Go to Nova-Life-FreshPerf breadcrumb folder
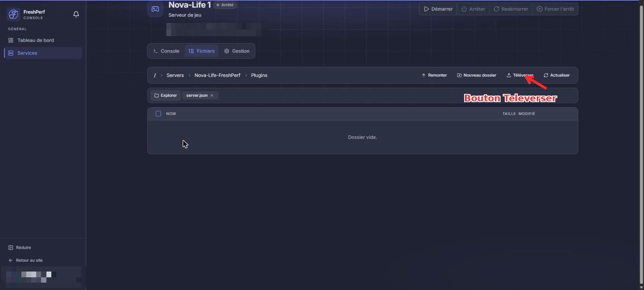 point(217,75)
